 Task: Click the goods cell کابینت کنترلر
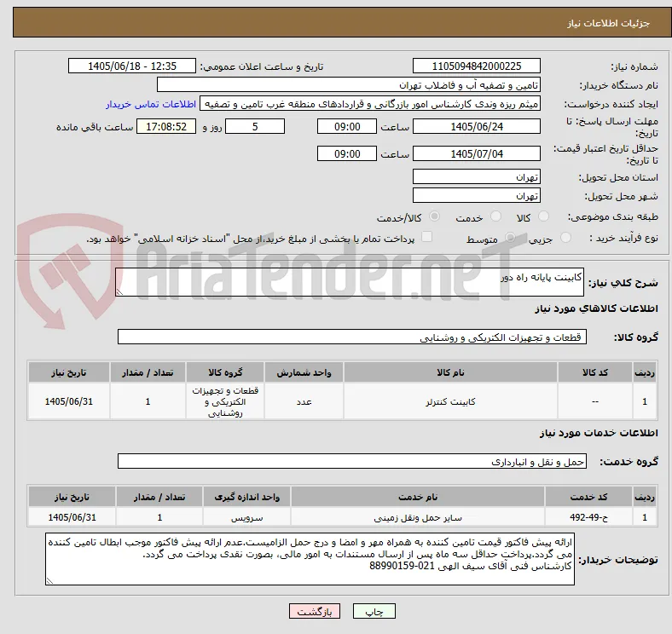(x=450, y=402)
